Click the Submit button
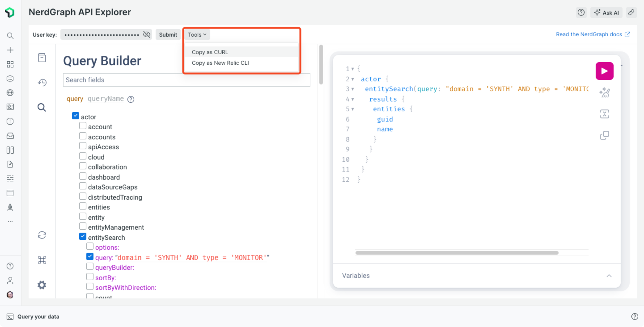 [168, 35]
